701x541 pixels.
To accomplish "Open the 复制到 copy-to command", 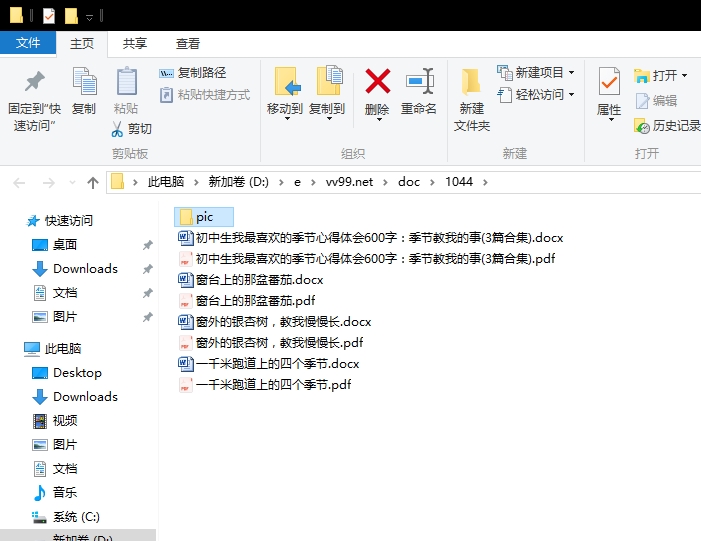I will pos(327,94).
